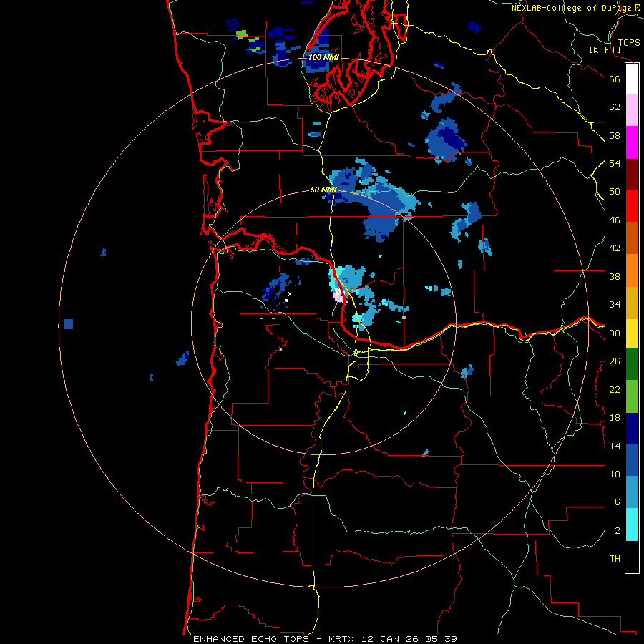Click the 26 legend value

[x=615, y=361]
